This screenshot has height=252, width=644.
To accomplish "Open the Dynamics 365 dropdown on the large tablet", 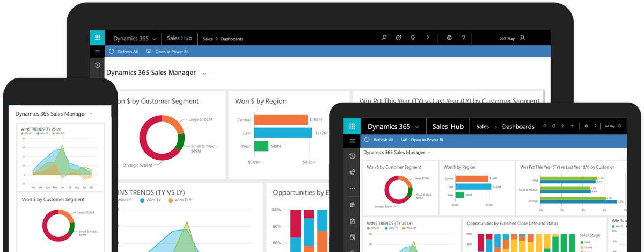I will coord(135,39).
